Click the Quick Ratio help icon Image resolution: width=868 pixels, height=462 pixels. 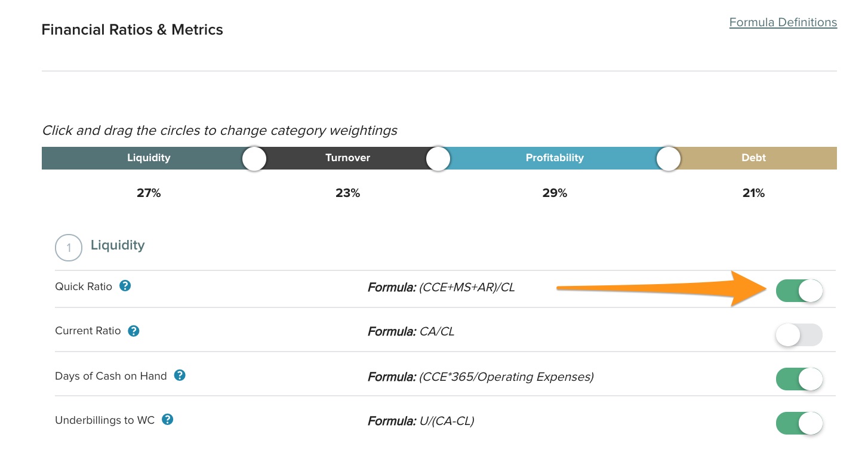click(x=125, y=286)
